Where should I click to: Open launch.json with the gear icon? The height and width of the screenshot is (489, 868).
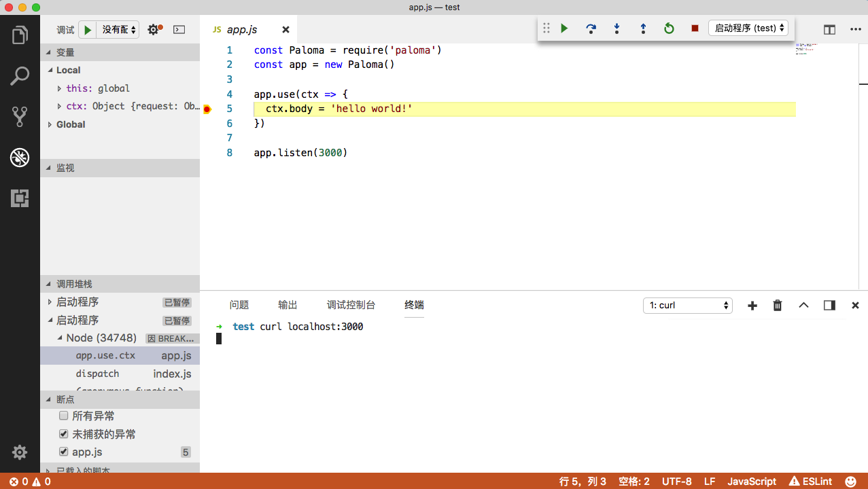click(154, 30)
